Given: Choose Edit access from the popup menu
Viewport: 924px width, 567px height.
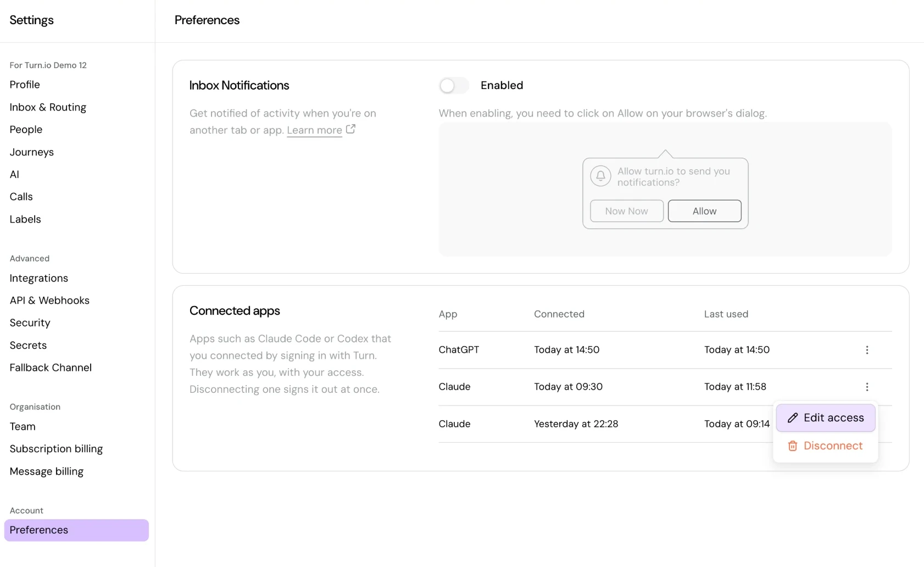Looking at the screenshot, I should 826,418.
